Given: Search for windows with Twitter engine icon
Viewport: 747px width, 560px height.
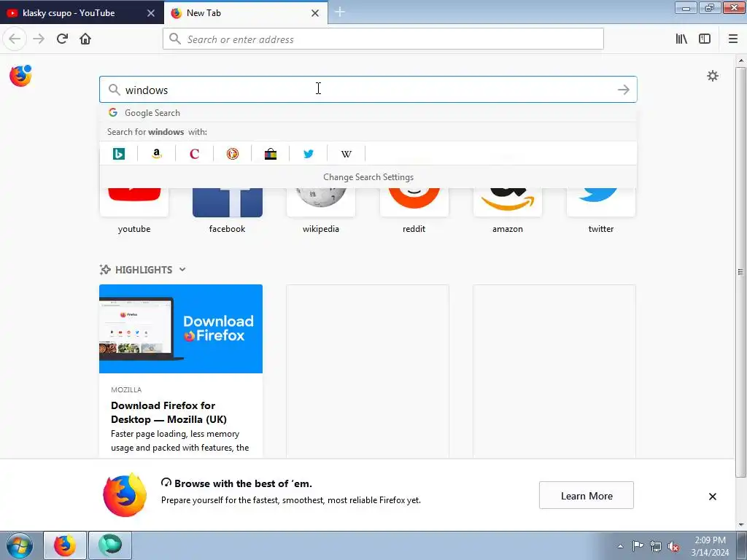Looking at the screenshot, I should click(309, 154).
